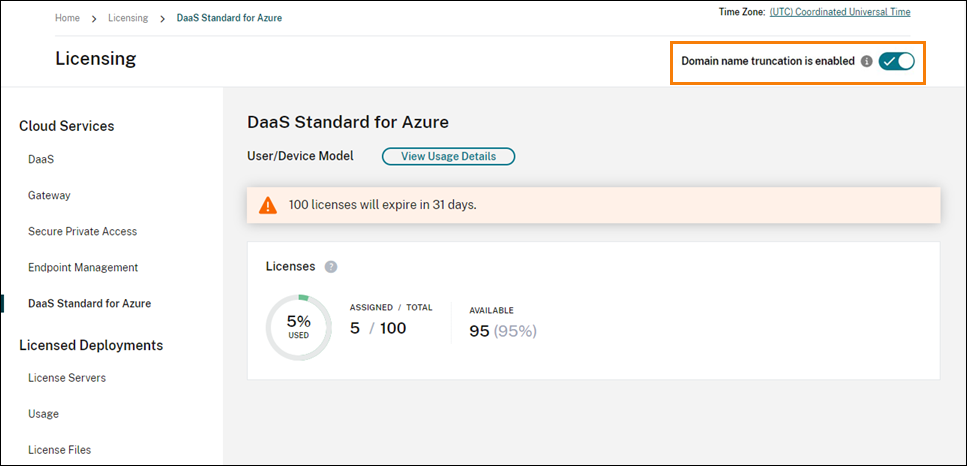
Task: Navigate to Home in the breadcrumb
Action: tap(67, 18)
